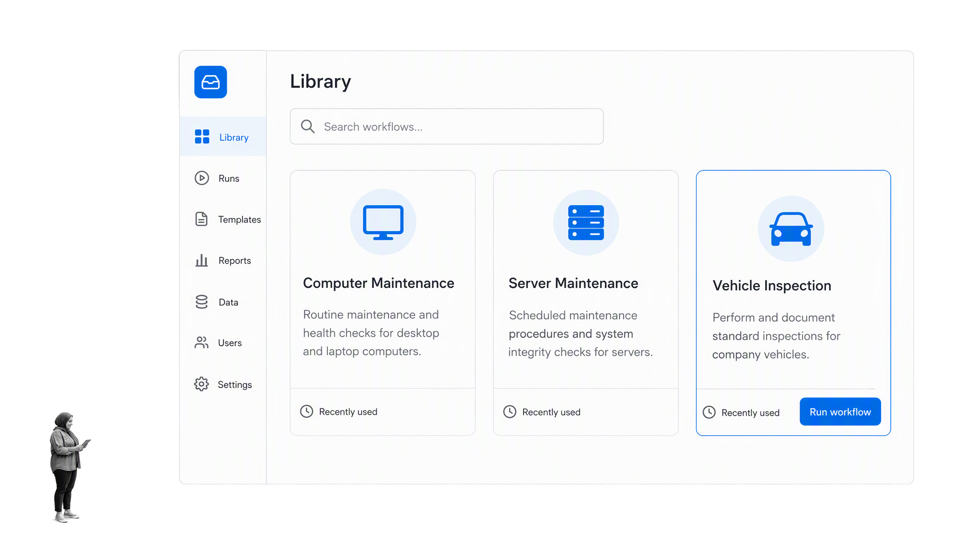The width and height of the screenshot is (980, 551).
Task: Click the Computer Maintenance description text
Action: point(371,333)
